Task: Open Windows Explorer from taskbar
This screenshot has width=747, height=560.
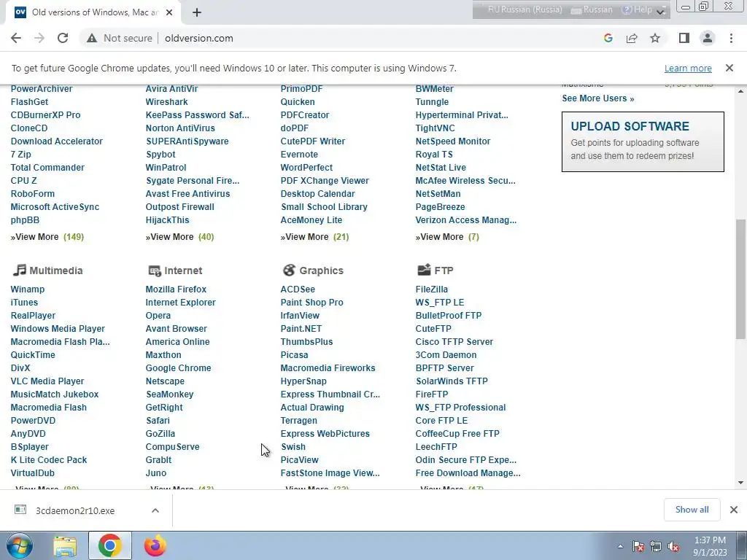Action: 65,546
